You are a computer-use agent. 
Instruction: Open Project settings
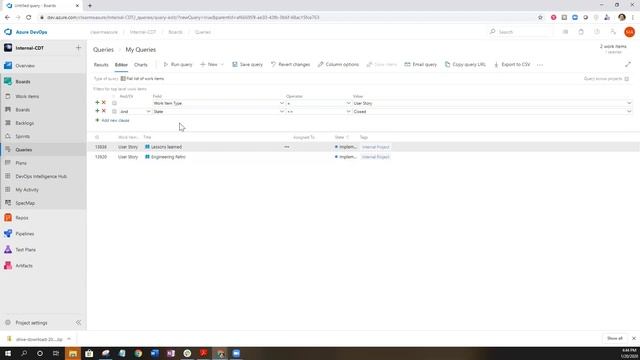point(31,323)
